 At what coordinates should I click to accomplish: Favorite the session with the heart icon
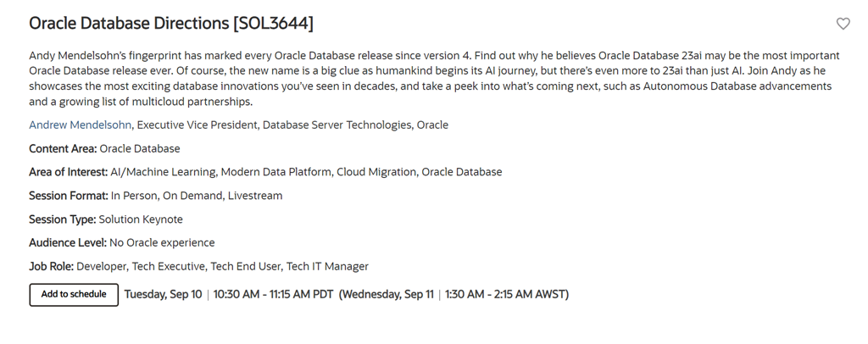pyautogui.click(x=843, y=24)
